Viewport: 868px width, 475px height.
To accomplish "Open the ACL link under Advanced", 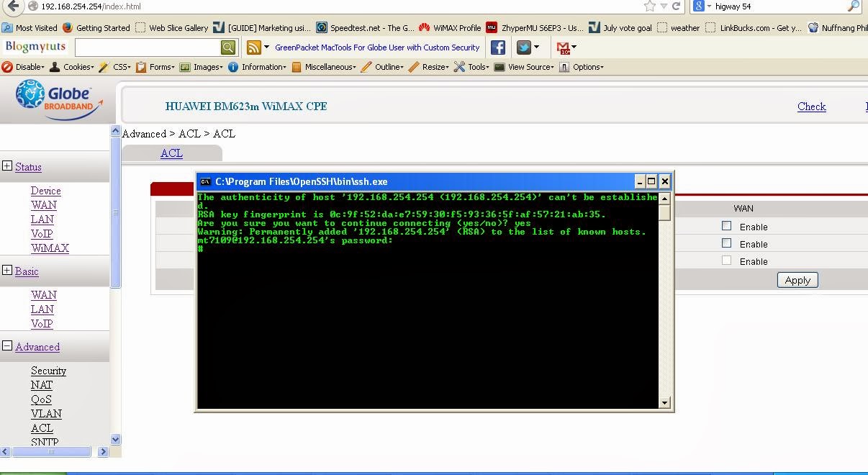I will tap(42, 428).
